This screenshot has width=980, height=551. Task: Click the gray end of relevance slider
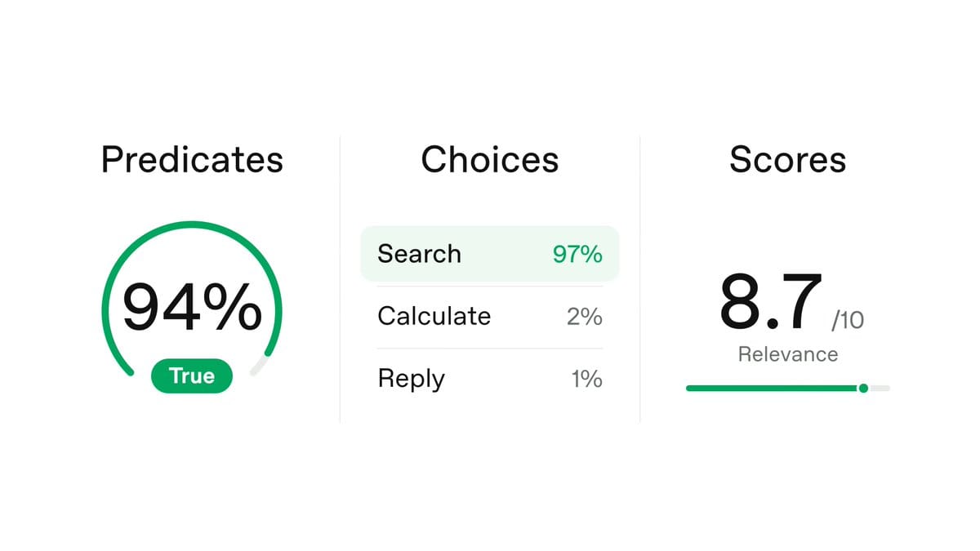(880, 389)
